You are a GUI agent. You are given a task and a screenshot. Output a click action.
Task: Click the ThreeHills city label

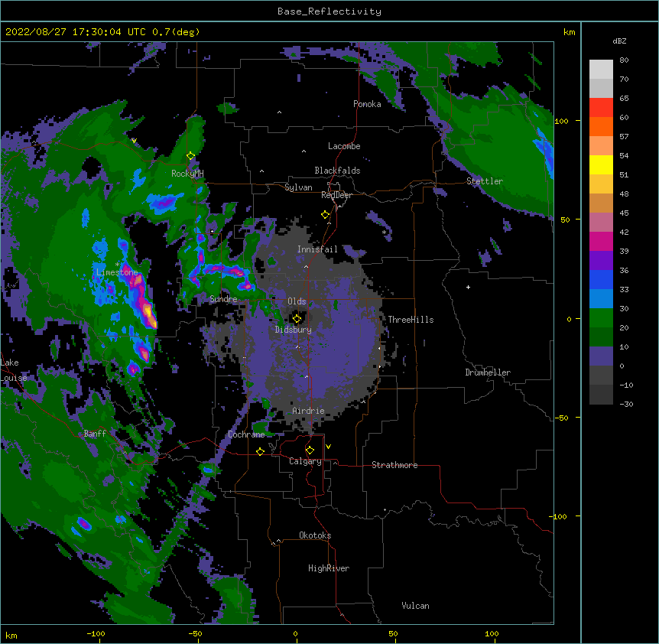[411, 320]
